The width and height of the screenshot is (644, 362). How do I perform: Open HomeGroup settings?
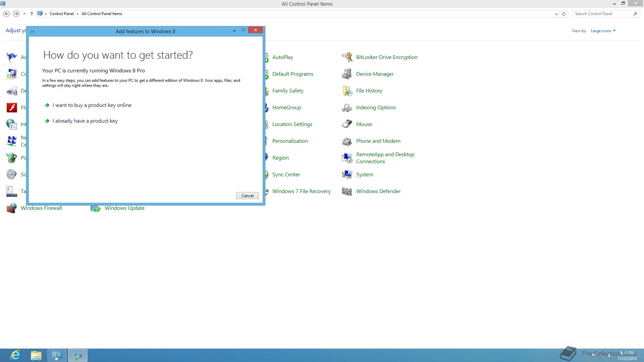coord(287,108)
